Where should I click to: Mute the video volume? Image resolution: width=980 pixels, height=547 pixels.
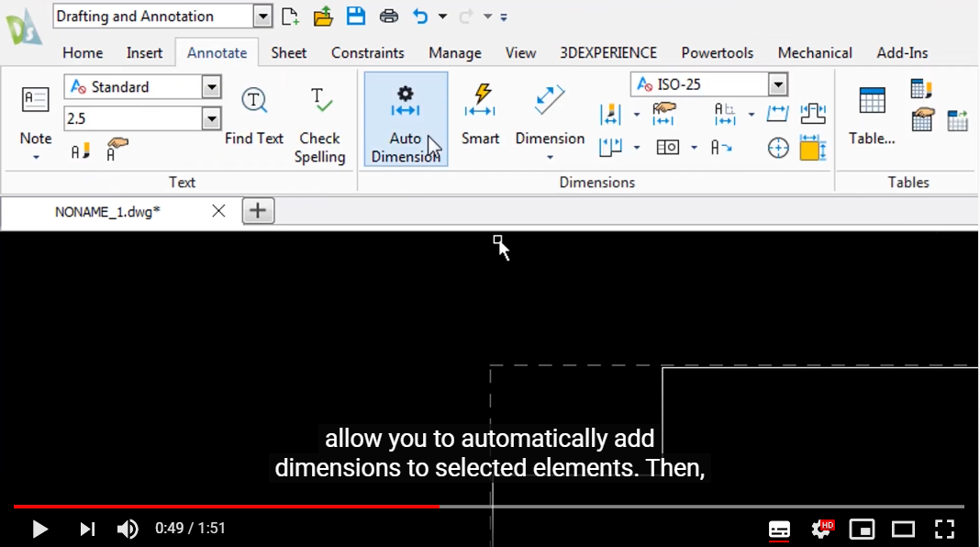tap(128, 529)
